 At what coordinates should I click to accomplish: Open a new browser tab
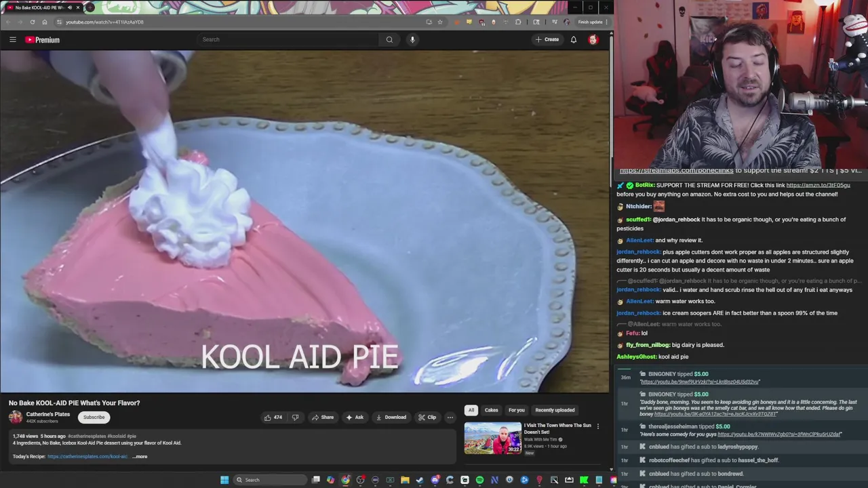tap(90, 7)
